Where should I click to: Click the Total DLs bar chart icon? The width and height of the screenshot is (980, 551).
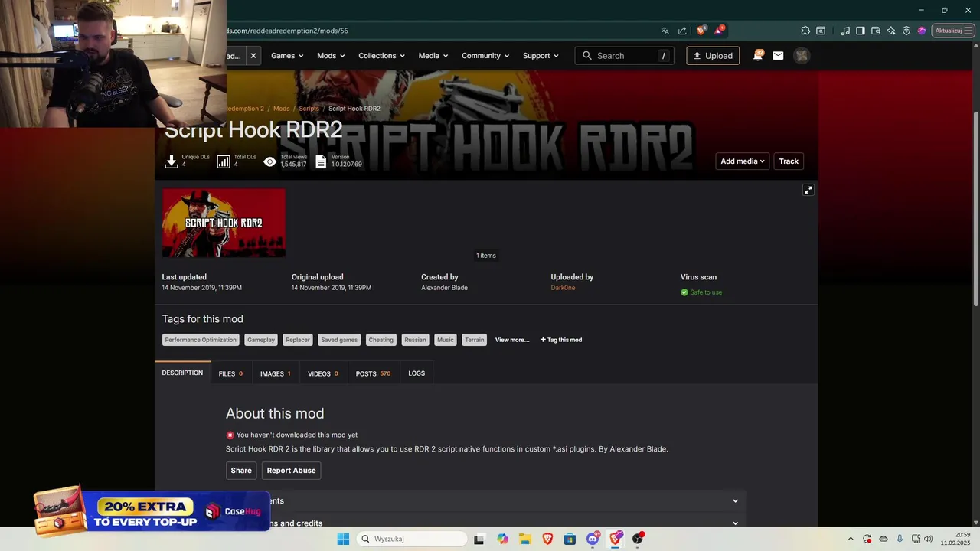click(x=224, y=161)
